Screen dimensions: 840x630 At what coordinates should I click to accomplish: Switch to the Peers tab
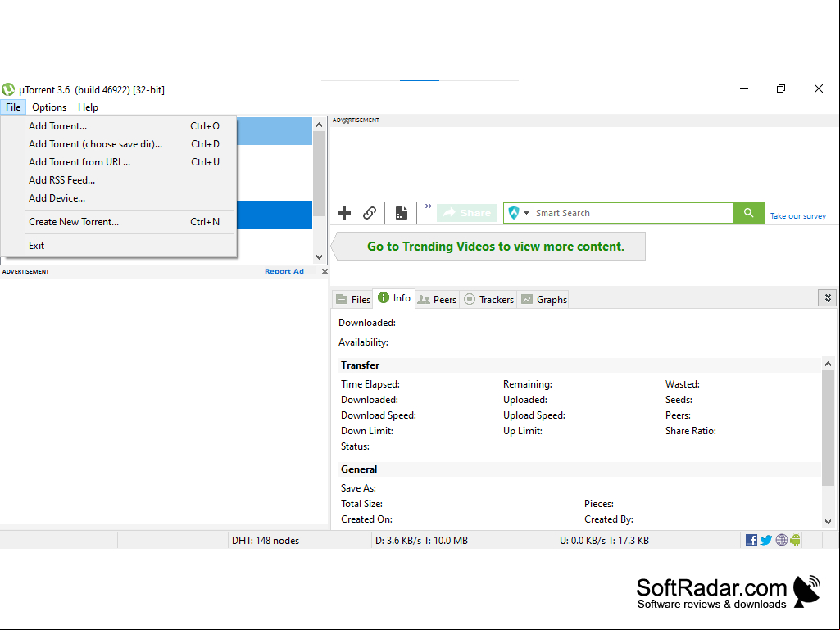tap(437, 300)
